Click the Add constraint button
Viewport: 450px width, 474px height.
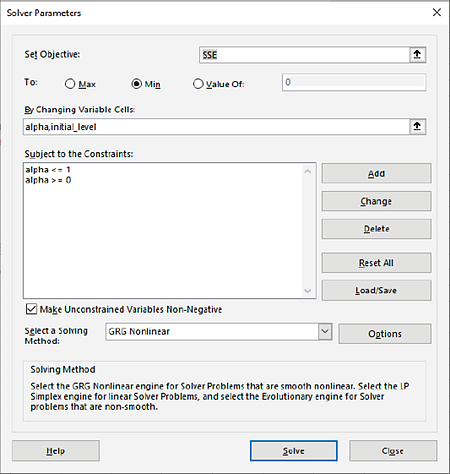pos(376,173)
